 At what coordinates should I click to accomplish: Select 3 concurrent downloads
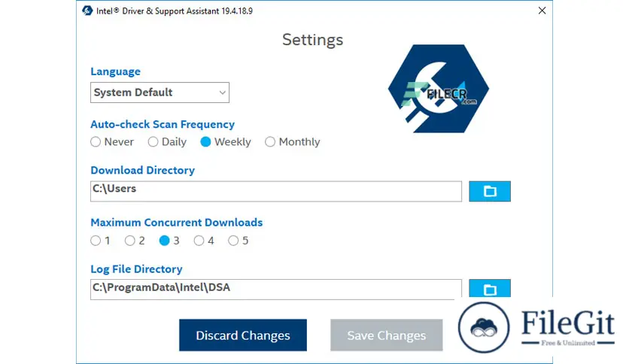tap(165, 241)
